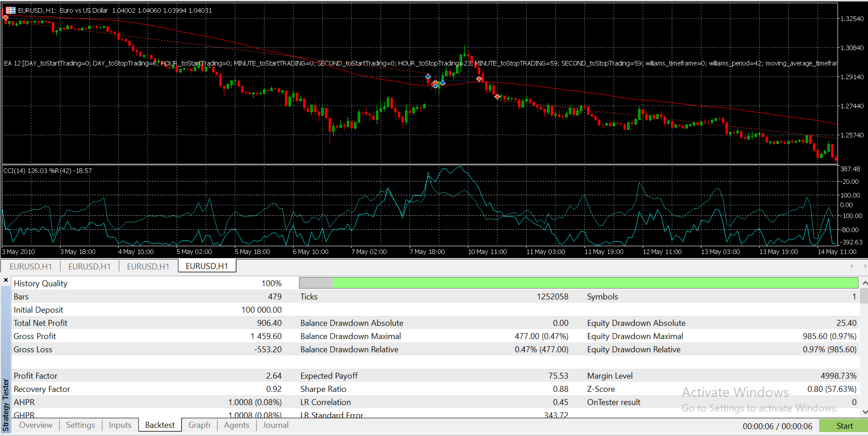Click Total Net Profit value 906.40
This screenshot has height=436, width=868.
pos(269,323)
